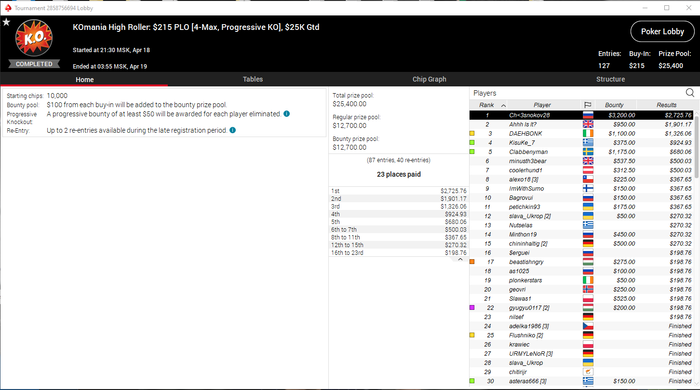This screenshot has height=390, width=700.
Task: Click the Cyprus flag beside chitirjr
Action: (588, 372)
